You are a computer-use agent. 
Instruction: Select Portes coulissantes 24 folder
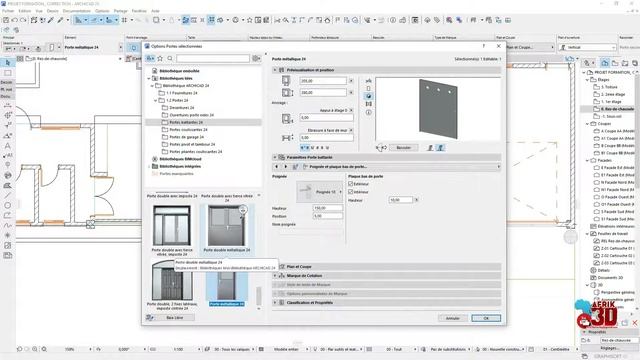pos(188,130)
